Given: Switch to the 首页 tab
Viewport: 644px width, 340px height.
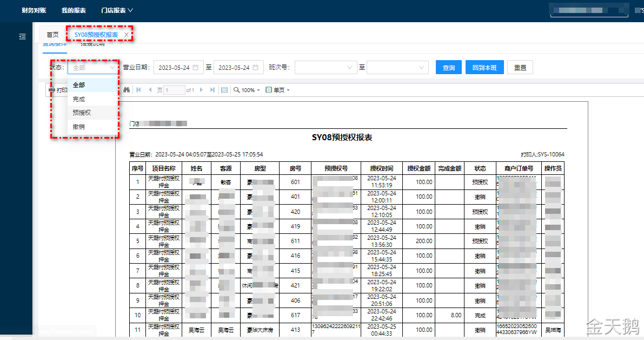Looking at the screenshot, I should pyautogui.click(x=52, y=35).
